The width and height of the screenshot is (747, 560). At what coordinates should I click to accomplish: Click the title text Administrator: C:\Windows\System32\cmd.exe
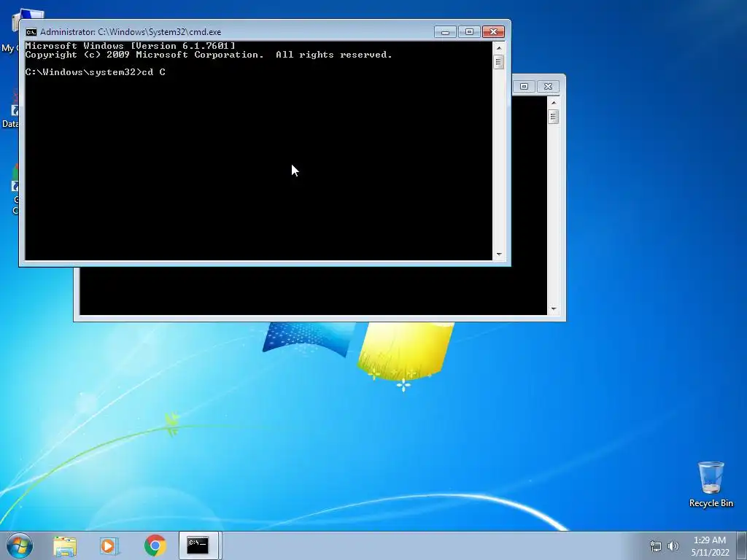[131, 32]
